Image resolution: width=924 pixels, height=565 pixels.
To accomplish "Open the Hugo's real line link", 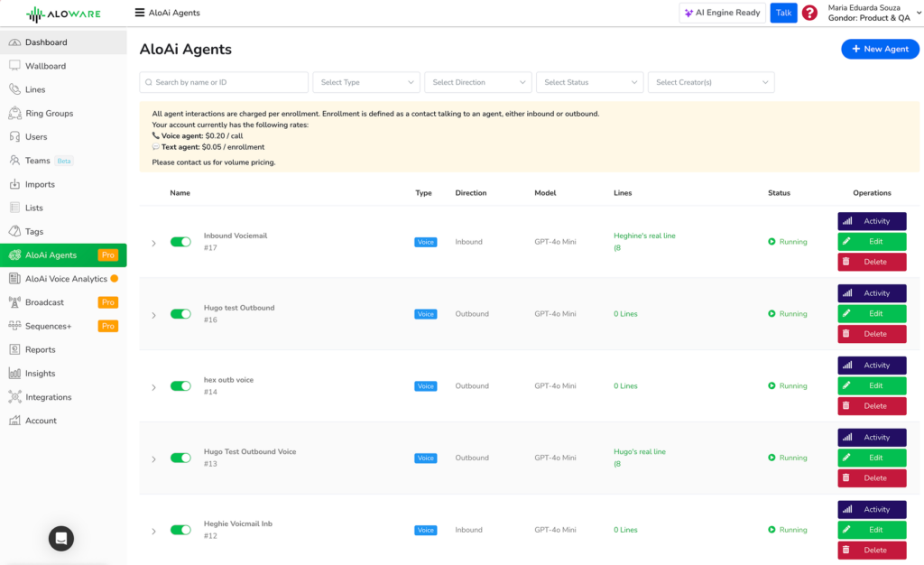I will pos(640,458).
